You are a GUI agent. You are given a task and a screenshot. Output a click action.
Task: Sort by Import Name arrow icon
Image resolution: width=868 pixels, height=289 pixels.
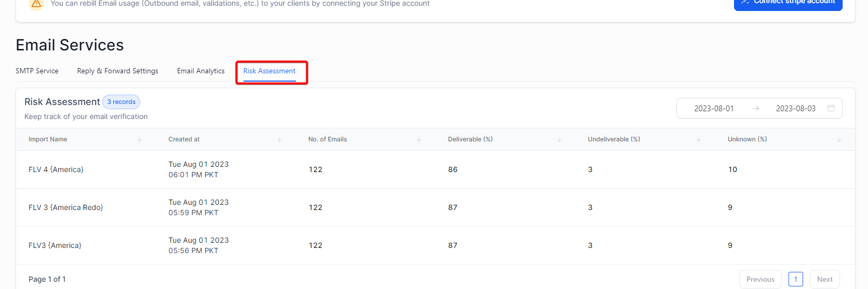pos(140,139)
